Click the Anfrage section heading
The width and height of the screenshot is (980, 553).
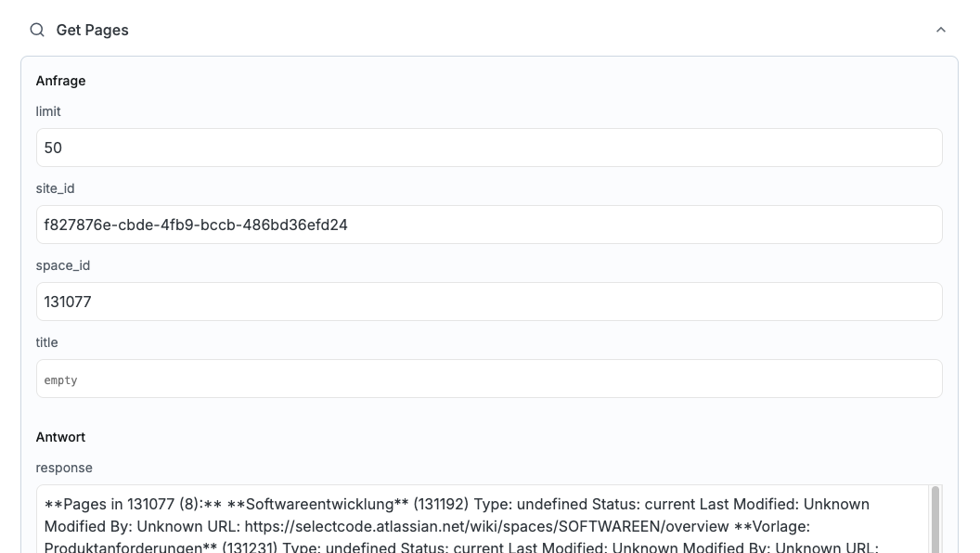[60, 81]
